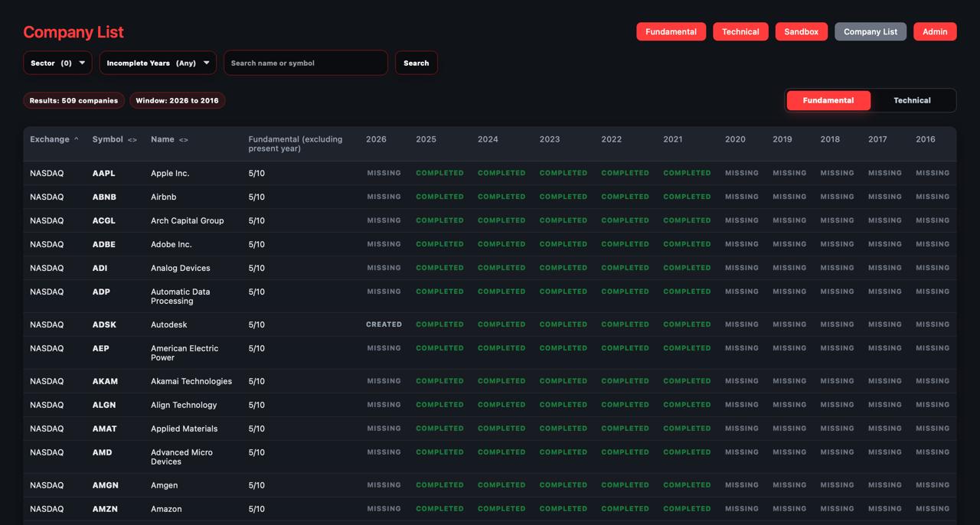Screen dimensions: 980x525
Task: Click the COMPLETED status for AMZN 2021
Action: tap(687, 509)
